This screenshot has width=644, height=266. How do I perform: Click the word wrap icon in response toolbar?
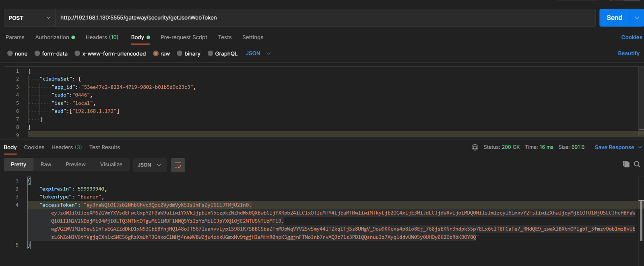[x=178, y=165]
